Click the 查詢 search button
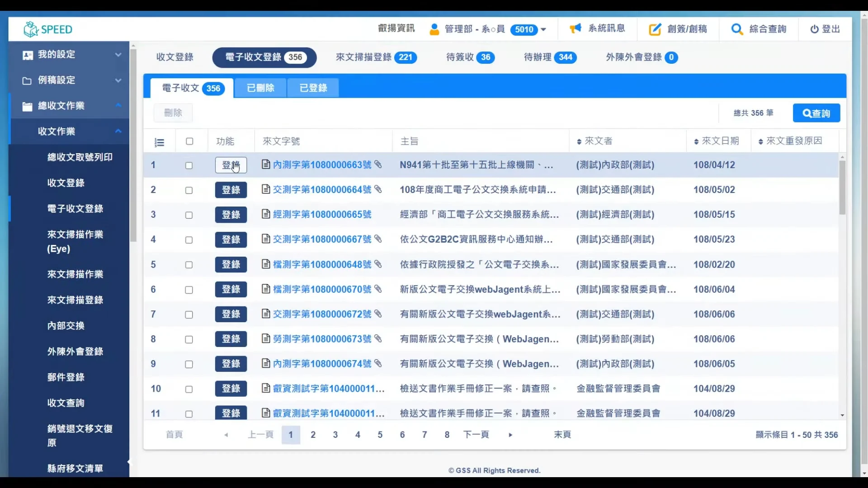The height and width of the screenshot is (488, 868). click(816, 113)
